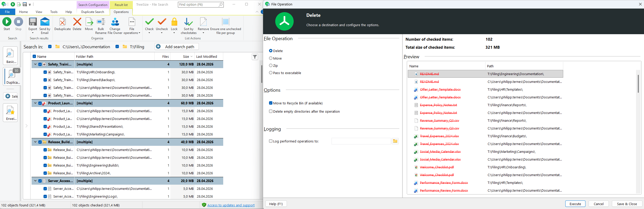The width and height of the screenshot is (644, 209).
Task: Click the filter funnel icon above results
Action: [255, 57]
